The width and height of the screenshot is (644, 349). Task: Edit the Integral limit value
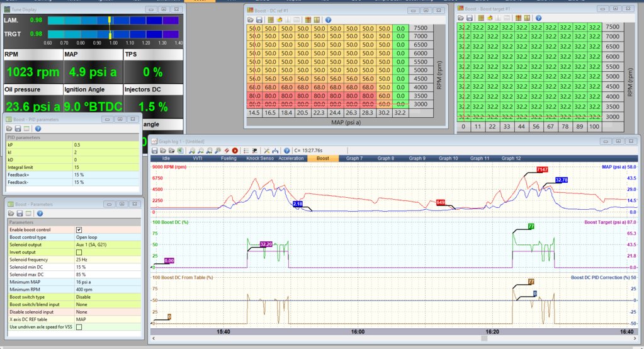click(106, 168)
